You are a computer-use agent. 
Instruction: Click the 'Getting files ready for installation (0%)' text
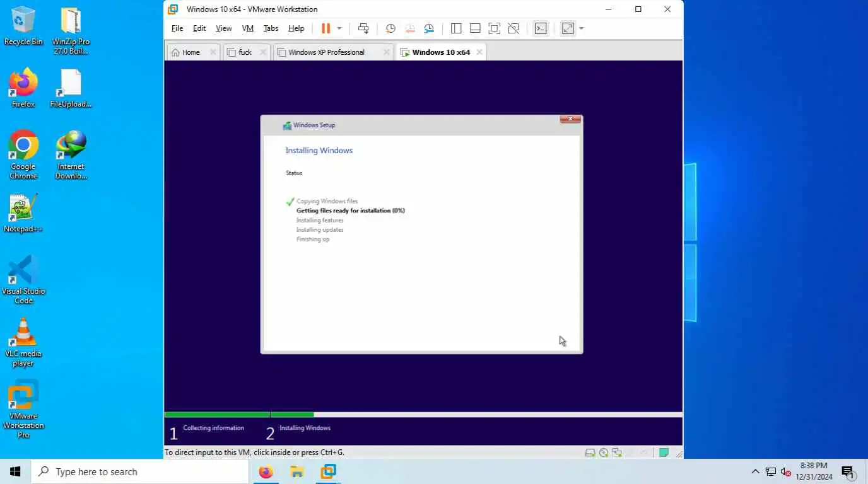pyautogui.click(x=351, y=210)
